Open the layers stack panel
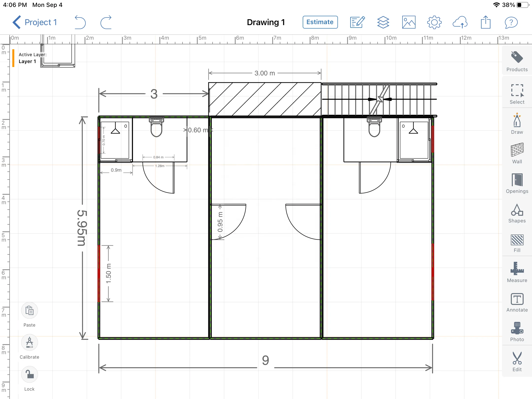 tap(383, 22)
